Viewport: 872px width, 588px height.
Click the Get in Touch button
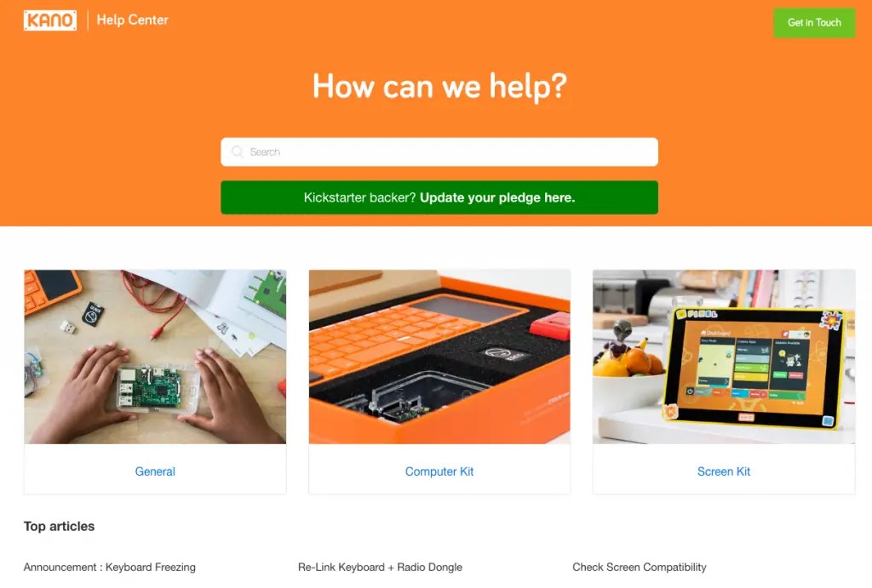pyautogui.click(x=814, y=23)
